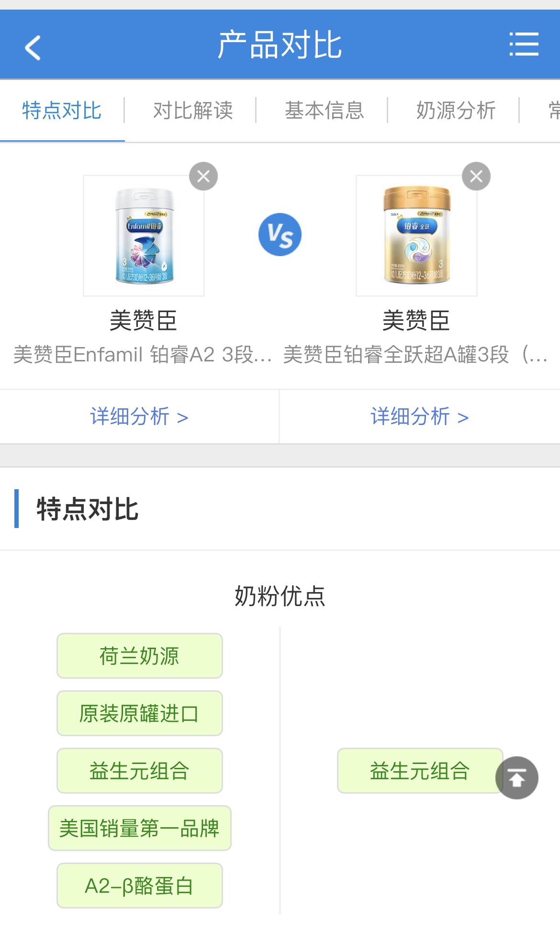
Task: Tap the Vs comparison badge
Action: pyautogui.click(x=280, y=235)
